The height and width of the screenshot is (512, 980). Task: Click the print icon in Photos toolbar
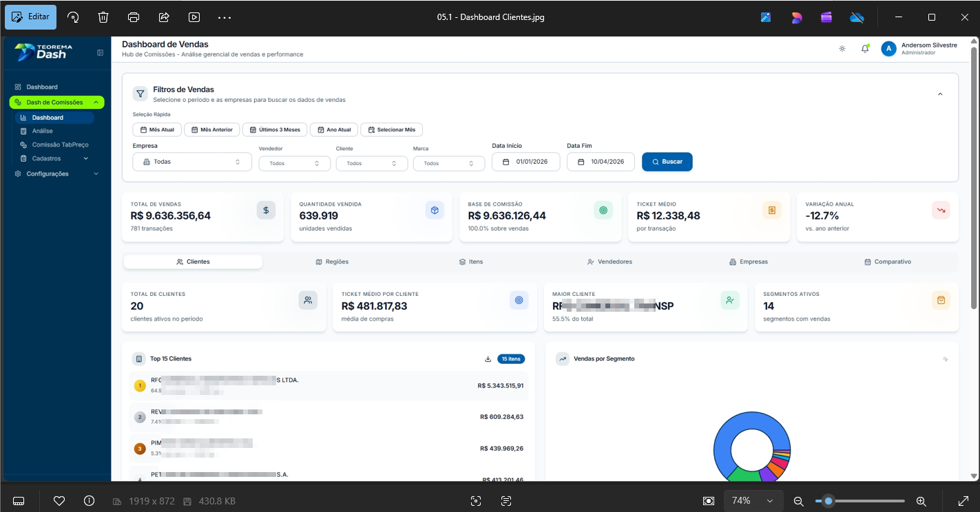[x=134, y=17]
